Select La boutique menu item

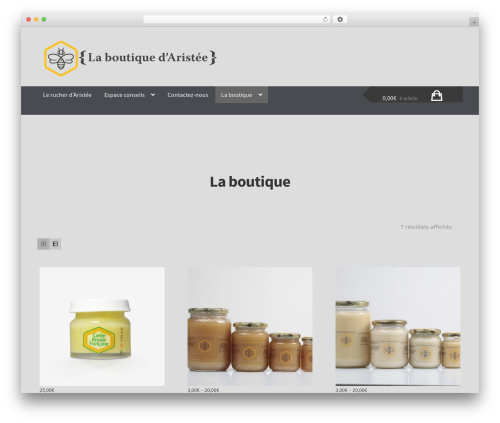(236, 95)
